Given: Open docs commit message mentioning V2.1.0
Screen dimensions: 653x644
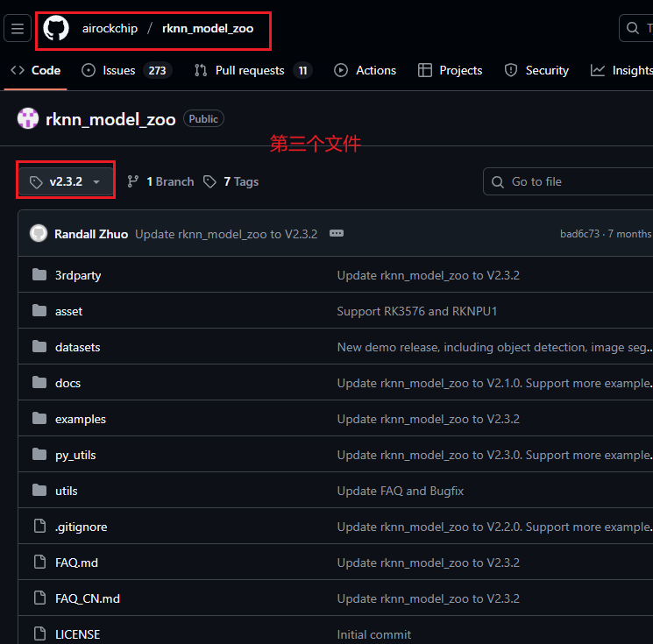Looking at the screenshot, I should tap(494, 383).
